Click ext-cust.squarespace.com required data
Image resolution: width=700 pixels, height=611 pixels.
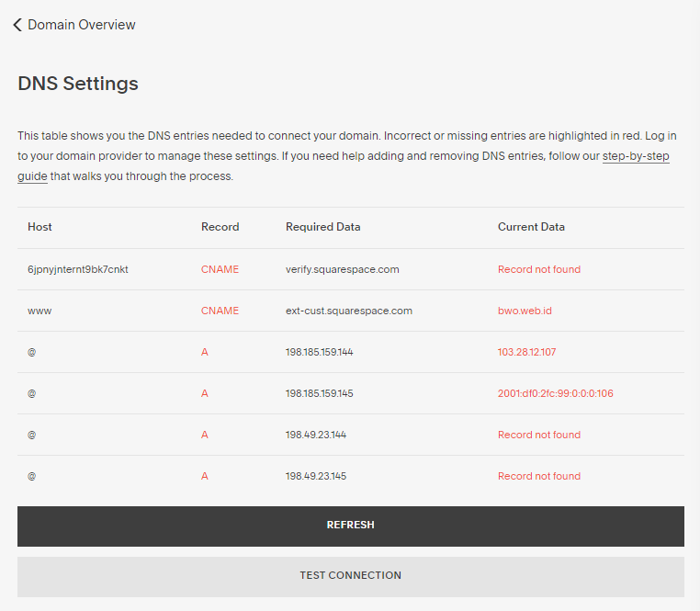[349, 311]
